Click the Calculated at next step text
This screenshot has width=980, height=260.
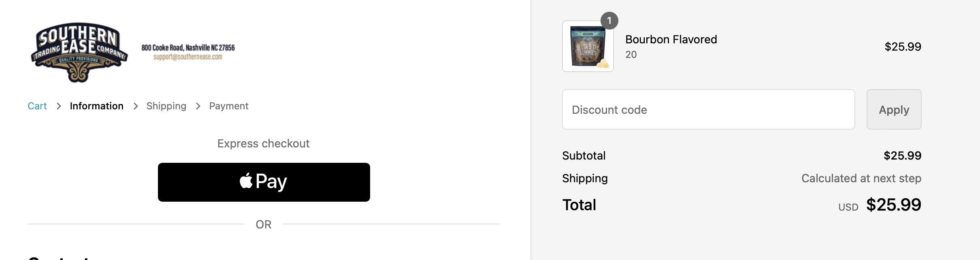[861, 179]
